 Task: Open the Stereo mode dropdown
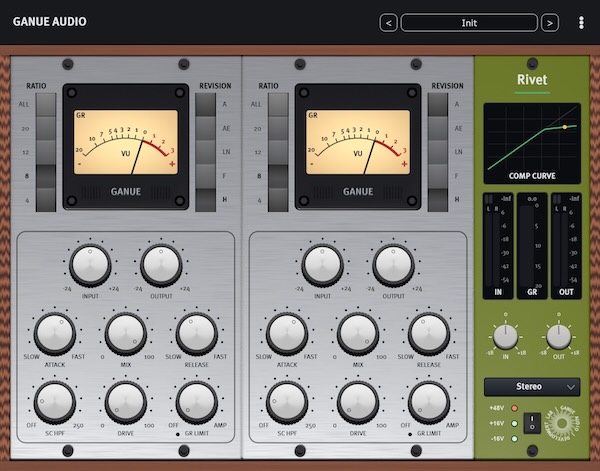(x=532, y=387)
